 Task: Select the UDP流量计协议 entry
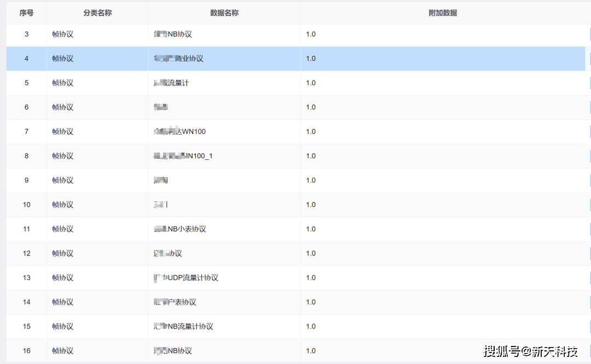pyautogui.click(x=186, y=278)
